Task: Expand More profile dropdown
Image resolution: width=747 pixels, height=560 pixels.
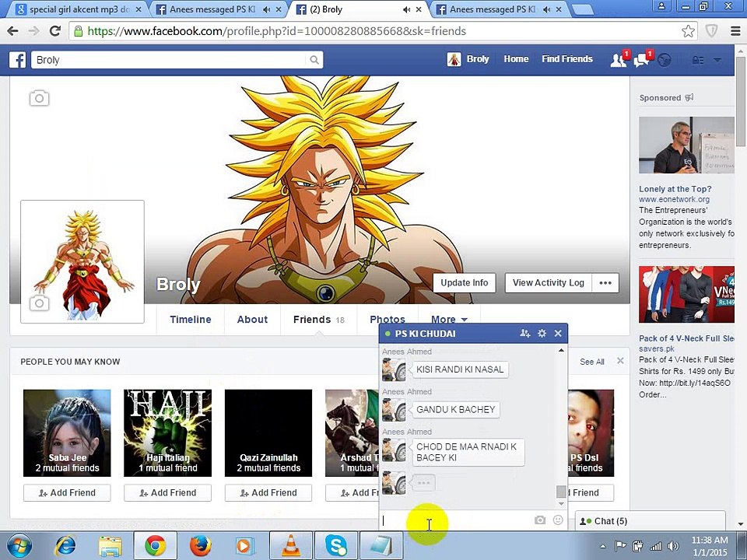Action: coord(449,318)
